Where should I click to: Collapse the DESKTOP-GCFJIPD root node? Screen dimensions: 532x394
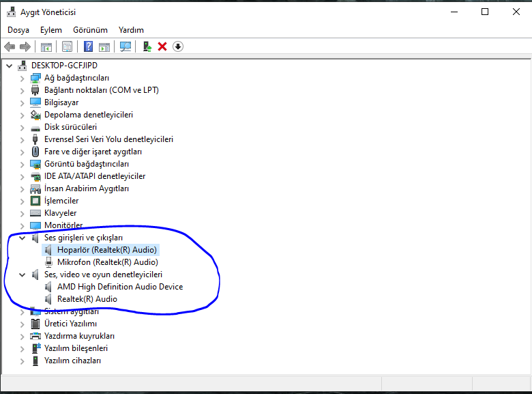tap(10, 66)
